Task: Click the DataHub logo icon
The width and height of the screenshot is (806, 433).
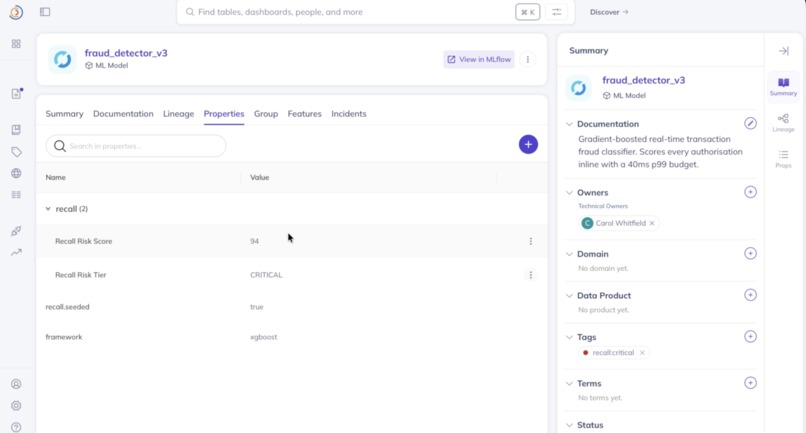Action: (16, 12)
